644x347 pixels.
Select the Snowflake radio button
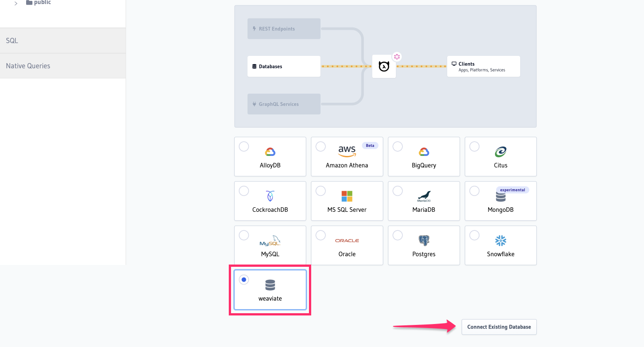(474, 235)
